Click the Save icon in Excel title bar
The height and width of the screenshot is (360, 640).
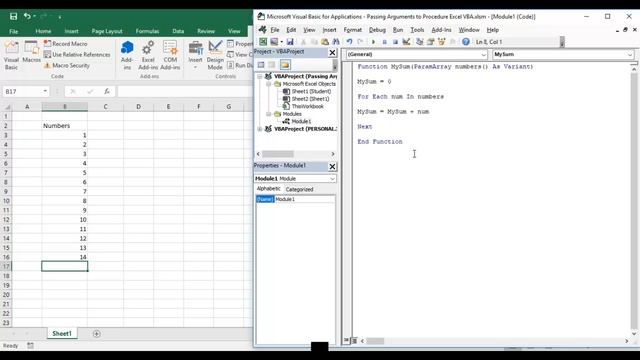point(13,16)
